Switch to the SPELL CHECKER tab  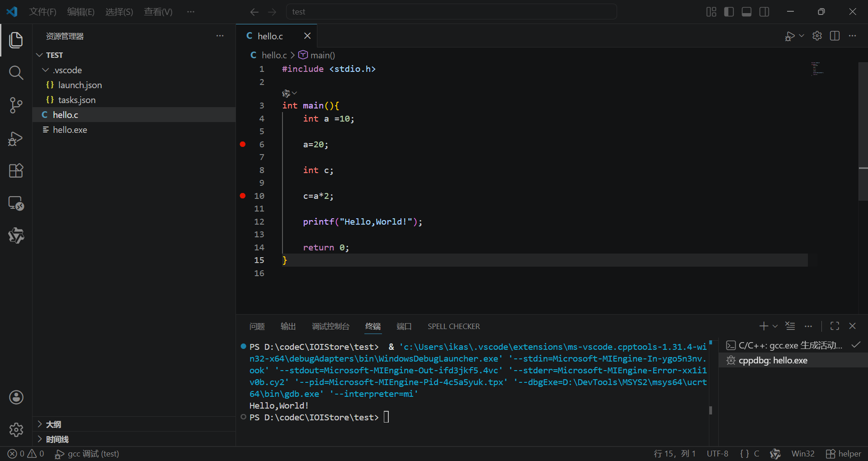453,326
